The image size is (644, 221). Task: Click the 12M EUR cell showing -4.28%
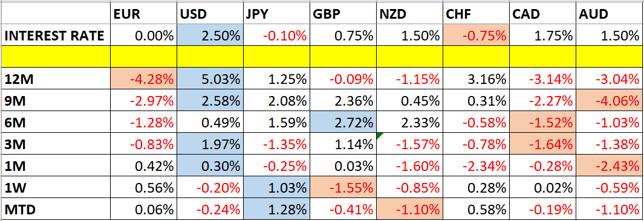point(144,78)
